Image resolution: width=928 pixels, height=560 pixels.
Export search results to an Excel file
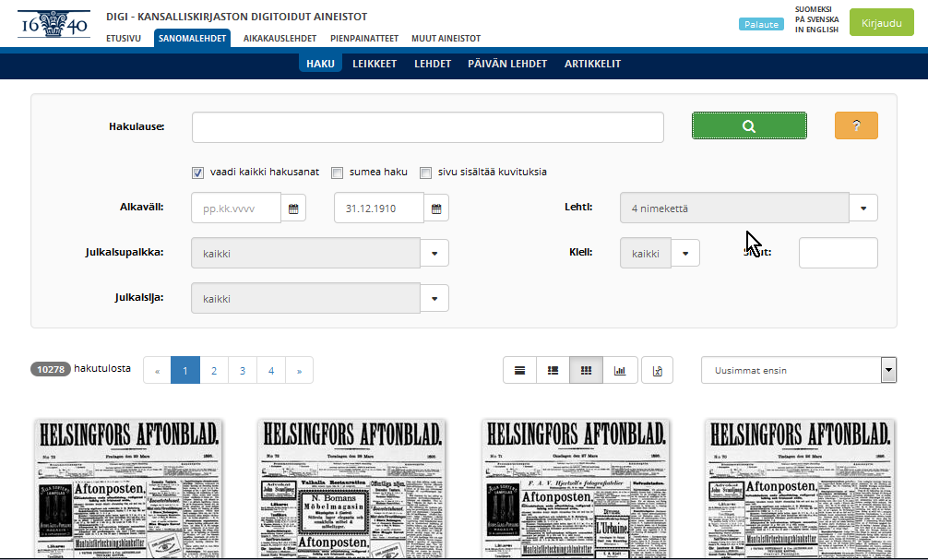pyautogui.click(x=657, y=371)
